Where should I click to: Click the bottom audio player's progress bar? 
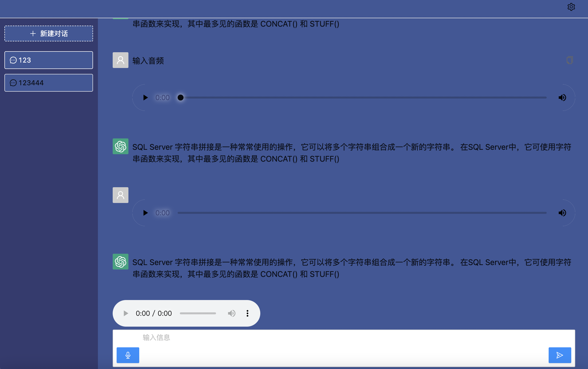(x=198, y=313)
